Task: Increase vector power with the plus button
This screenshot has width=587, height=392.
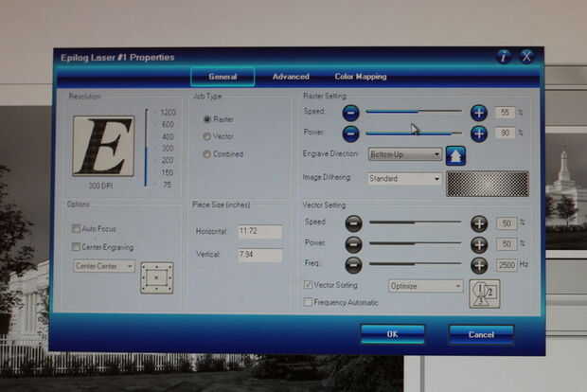Action: pyautogui.click(x=479, y=244)
